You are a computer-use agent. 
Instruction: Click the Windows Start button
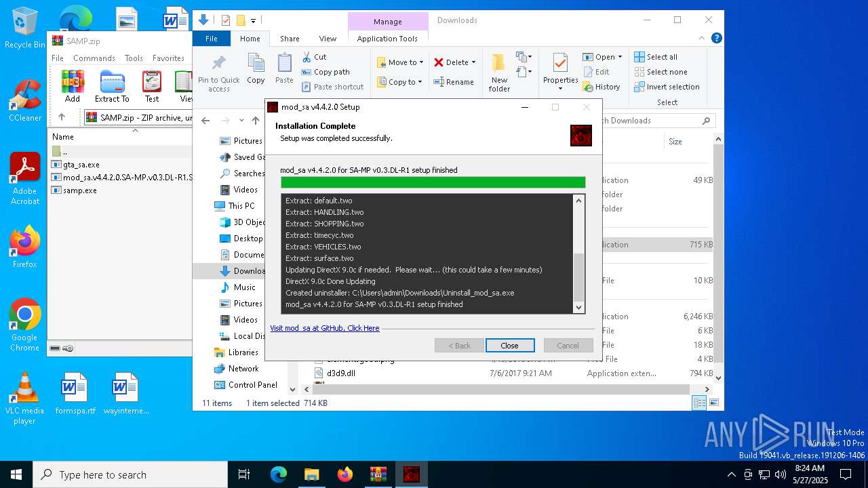tap(16, 474)
